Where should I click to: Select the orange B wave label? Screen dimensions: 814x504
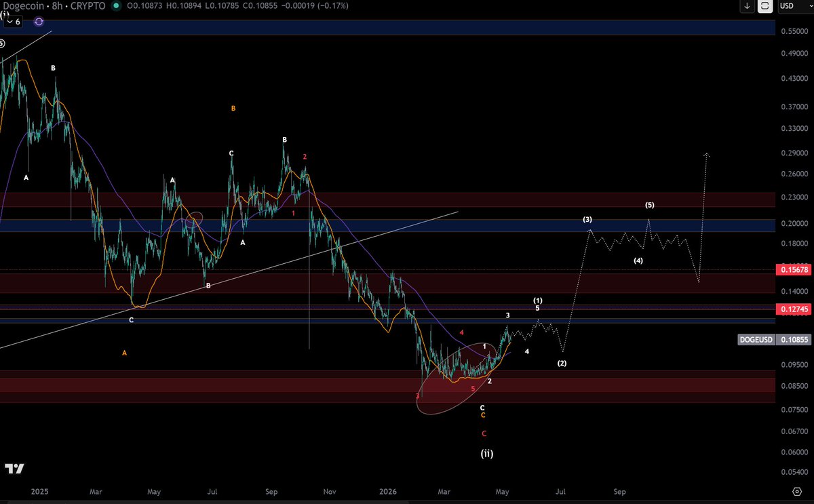[233, 109]
